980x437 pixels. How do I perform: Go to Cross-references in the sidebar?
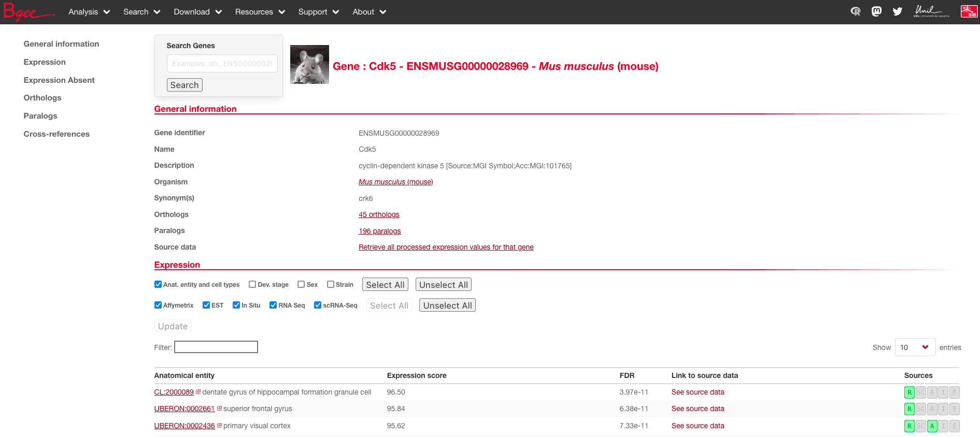tap(56, 134)
